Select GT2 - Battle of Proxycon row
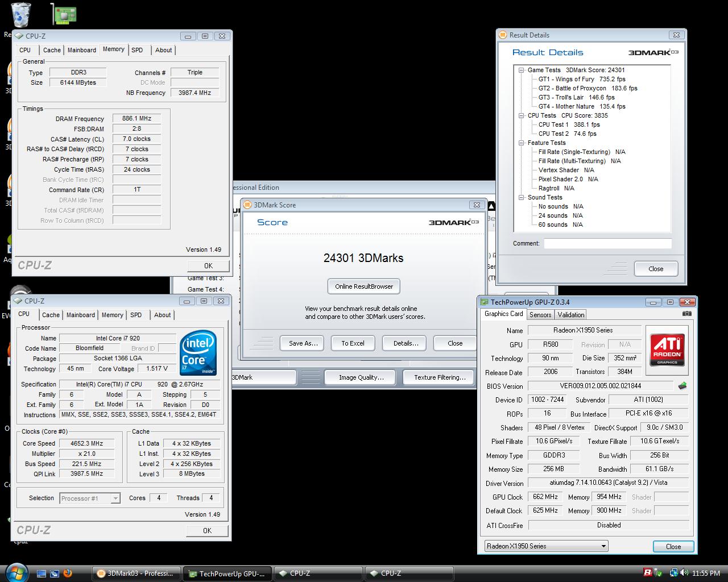 (x=588, y=88)
